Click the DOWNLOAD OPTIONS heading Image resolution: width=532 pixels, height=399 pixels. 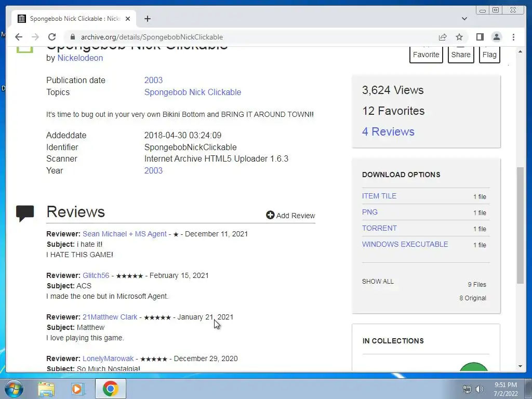(x=401, y=175)
